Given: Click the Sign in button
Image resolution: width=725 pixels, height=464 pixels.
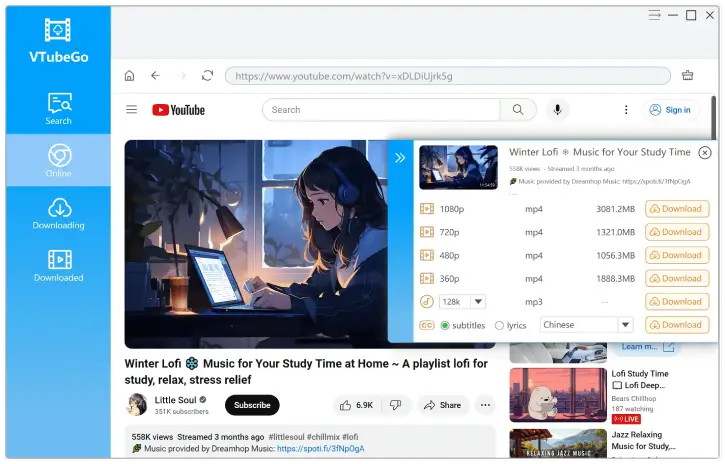Looking at the screenshot, I should coord(670,110).
